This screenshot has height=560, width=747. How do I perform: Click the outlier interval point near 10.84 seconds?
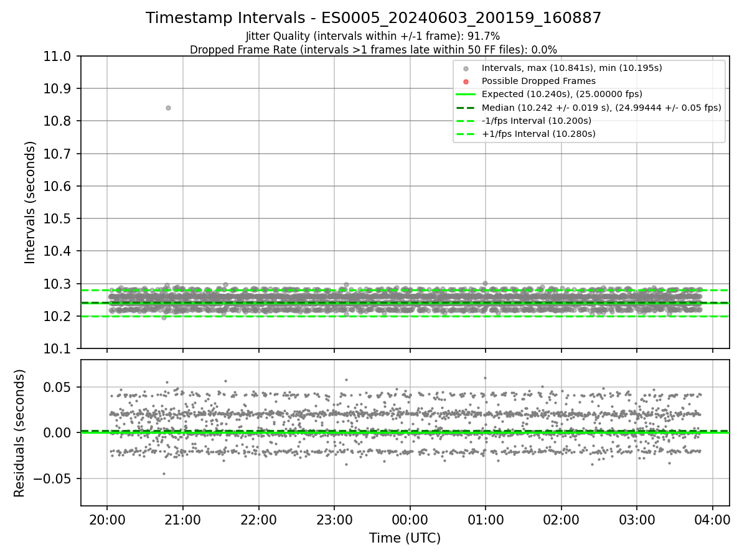[x=168, y=108]
